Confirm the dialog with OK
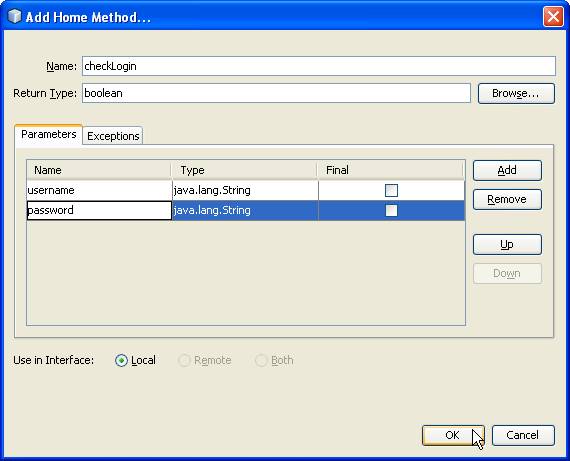Viewport: 570px width, 461px height. point(453,435)
